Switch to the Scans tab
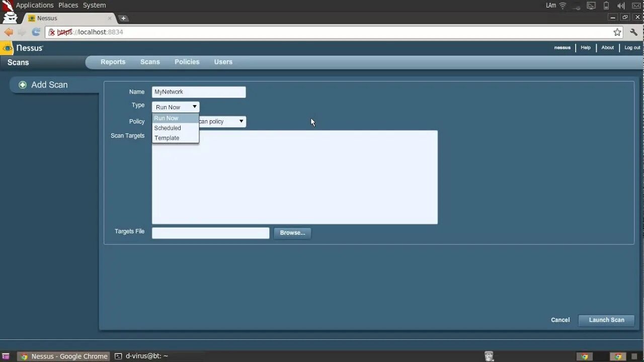Viewport: 644px width, 362px height. [150, 62]
